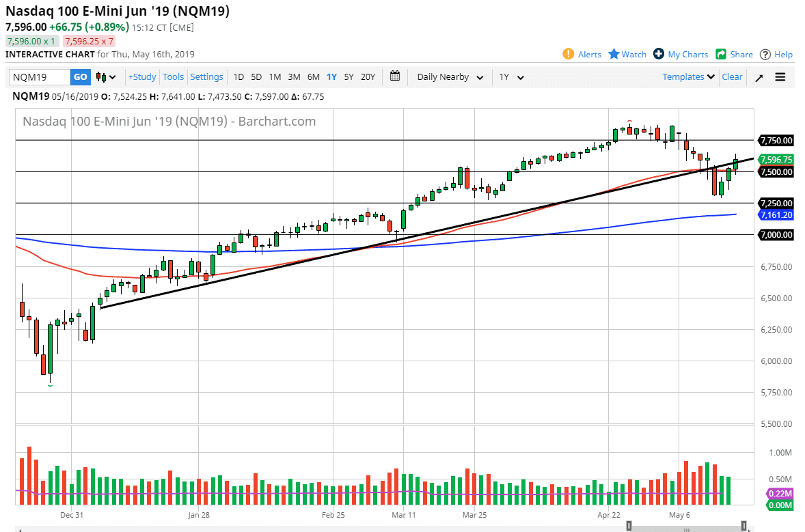Viewport: 805px width, 532px height.
Task: Clear all studies with the Clear link
Action: (x=732, y=77)
